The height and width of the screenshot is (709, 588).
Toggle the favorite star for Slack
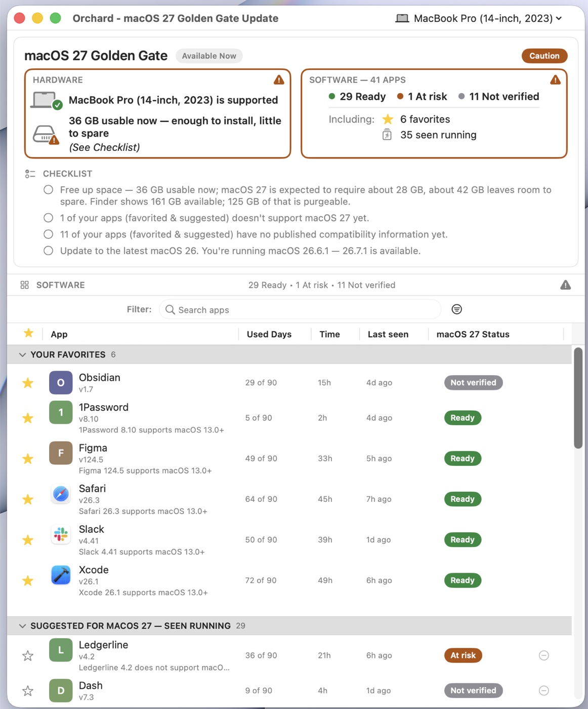(28, 540)
